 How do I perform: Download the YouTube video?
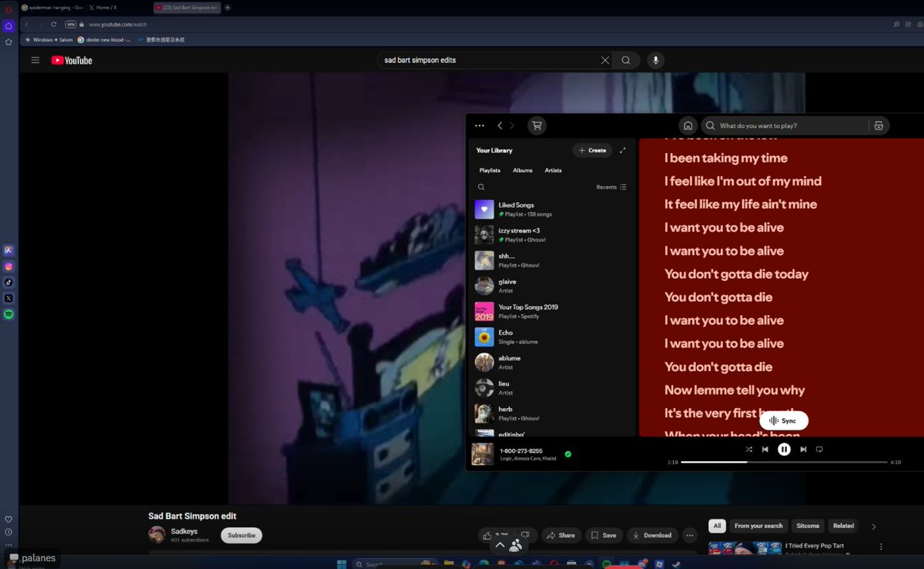pyautogui.click(x=652, y=535)
